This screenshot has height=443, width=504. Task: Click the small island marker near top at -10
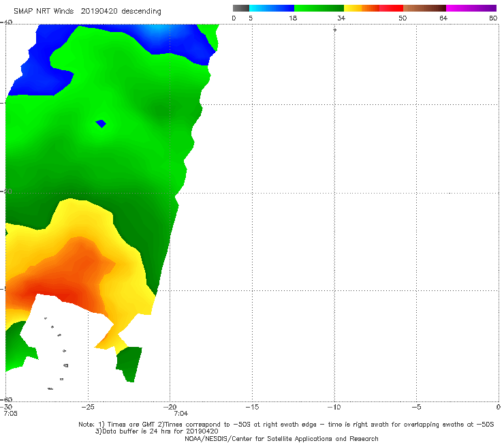click(x=334, y=30)
